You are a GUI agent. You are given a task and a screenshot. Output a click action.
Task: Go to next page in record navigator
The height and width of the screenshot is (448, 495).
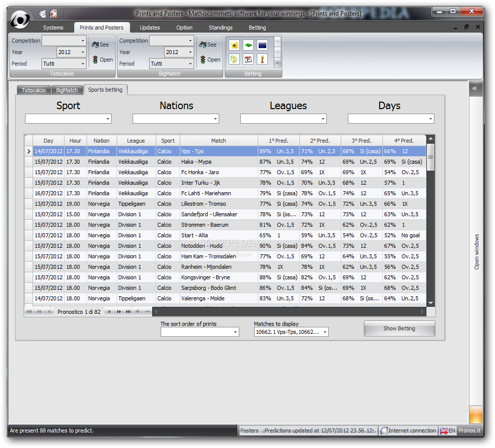(119, 312)
